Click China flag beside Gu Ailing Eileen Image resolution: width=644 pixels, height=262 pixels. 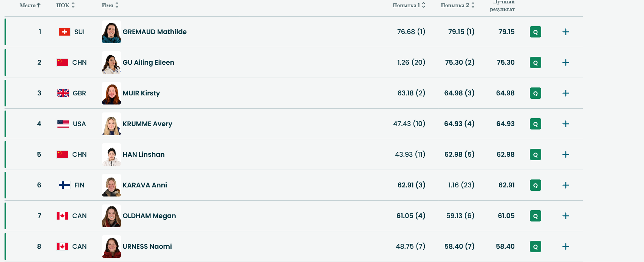coord(62,62)
